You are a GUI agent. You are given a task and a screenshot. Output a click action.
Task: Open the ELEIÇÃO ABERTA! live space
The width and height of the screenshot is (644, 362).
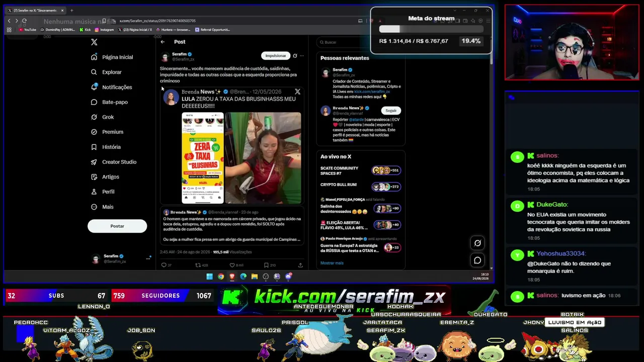(x=361, y=225)
